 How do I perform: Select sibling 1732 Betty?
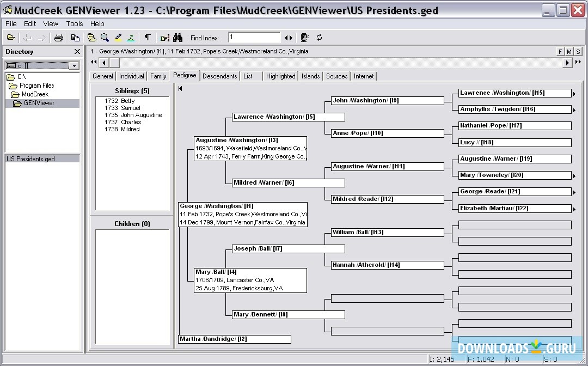120,101
